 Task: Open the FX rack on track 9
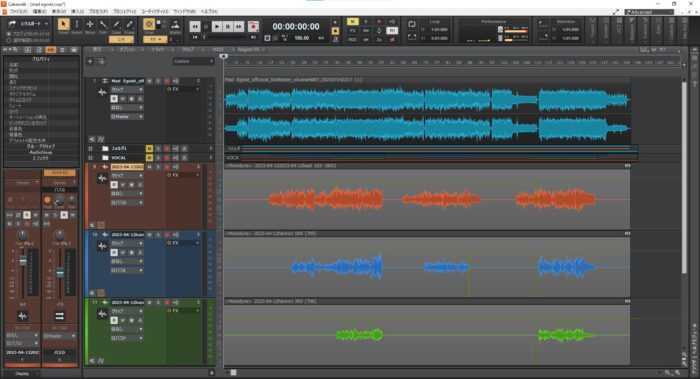click(x=183, y=175)
